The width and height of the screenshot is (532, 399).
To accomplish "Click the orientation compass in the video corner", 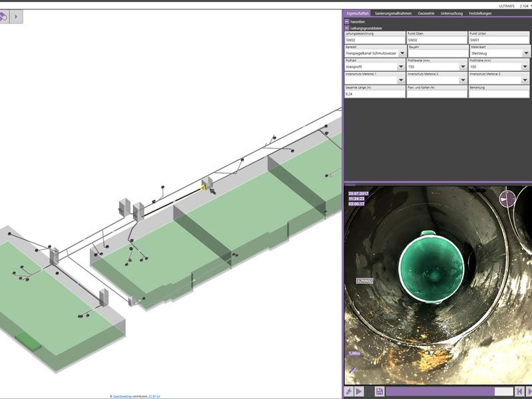I will tap(507, 198).
